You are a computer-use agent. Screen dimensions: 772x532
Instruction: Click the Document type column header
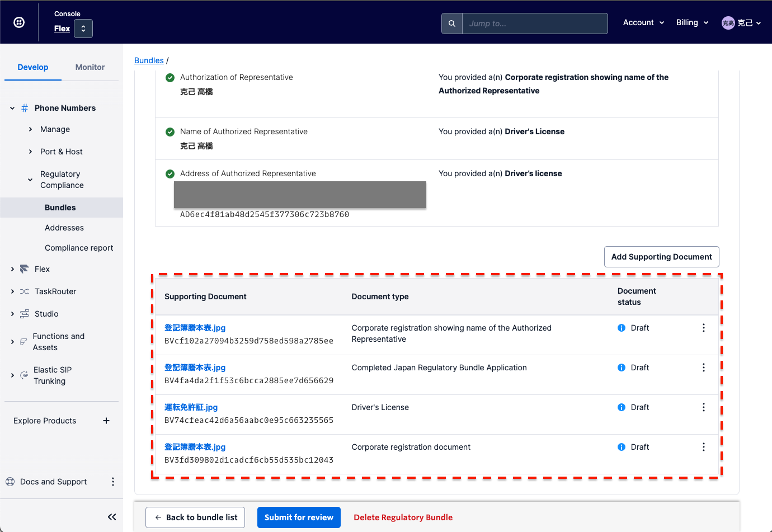[380, 296]
